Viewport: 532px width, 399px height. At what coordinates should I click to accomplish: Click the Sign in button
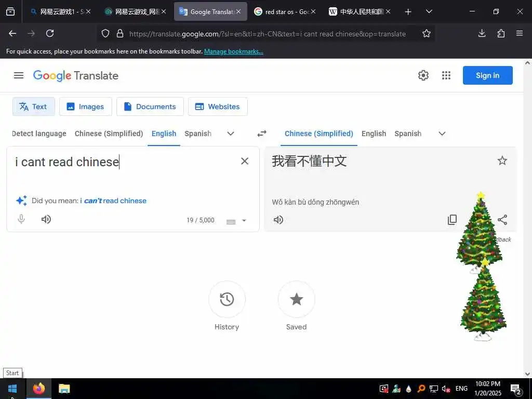pos(487,75)
